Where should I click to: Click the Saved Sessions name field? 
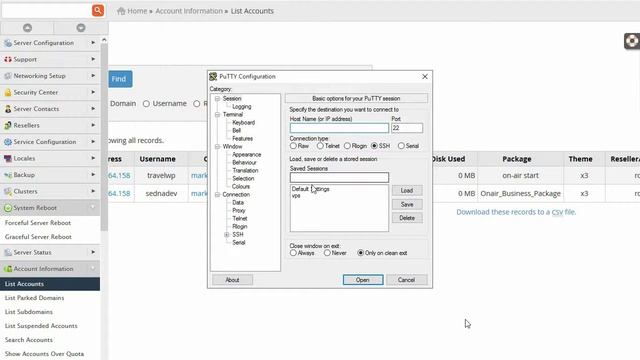tap(339, 177)
